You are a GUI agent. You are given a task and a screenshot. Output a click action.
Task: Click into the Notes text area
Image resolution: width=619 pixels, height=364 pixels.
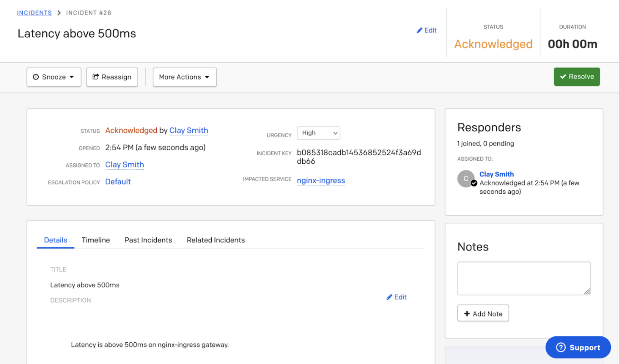(524, 278)
